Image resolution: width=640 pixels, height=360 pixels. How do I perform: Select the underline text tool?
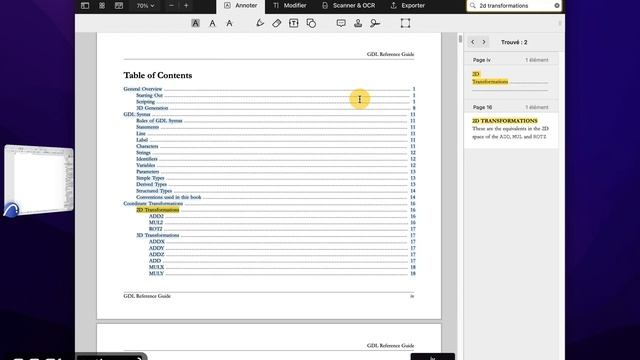click(x=212, y=23)
